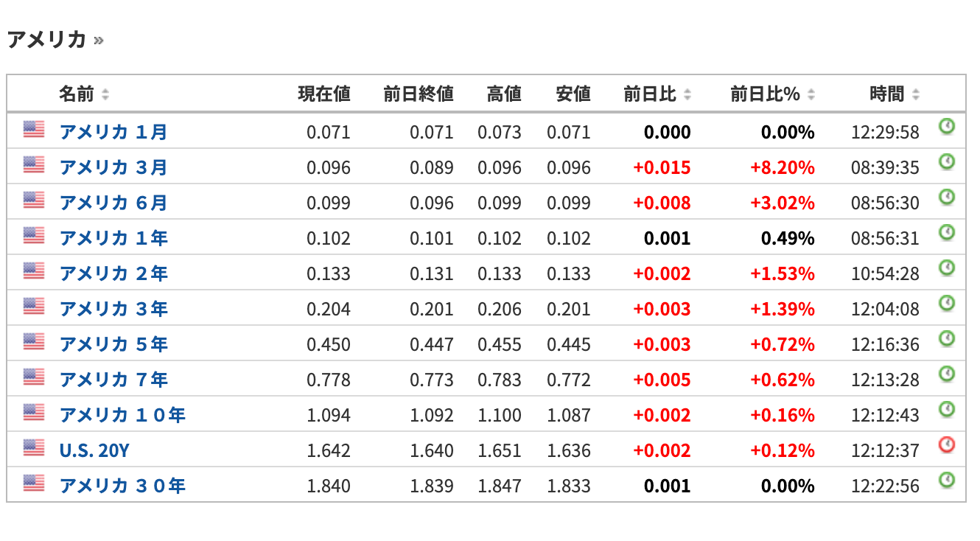This screenshot has height=541, width=980.
Task: Open the アメリカ 30年 bond link
Action: coord(122,486)
